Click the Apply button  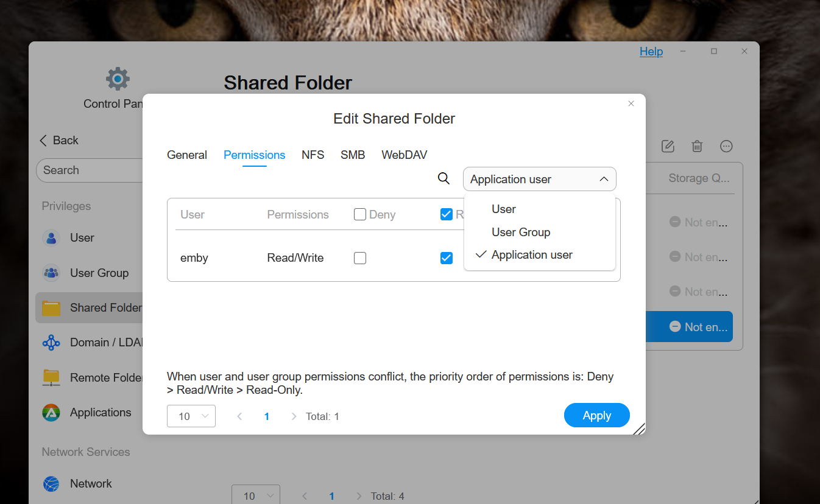tap(597, 415)
